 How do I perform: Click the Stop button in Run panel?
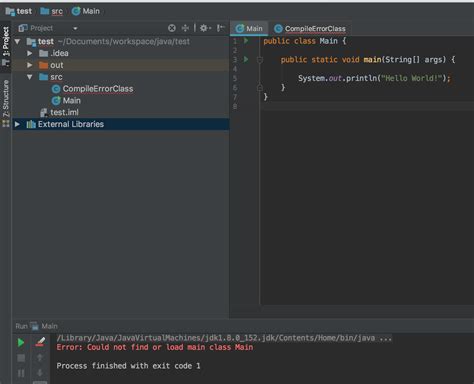click(21, 358)
